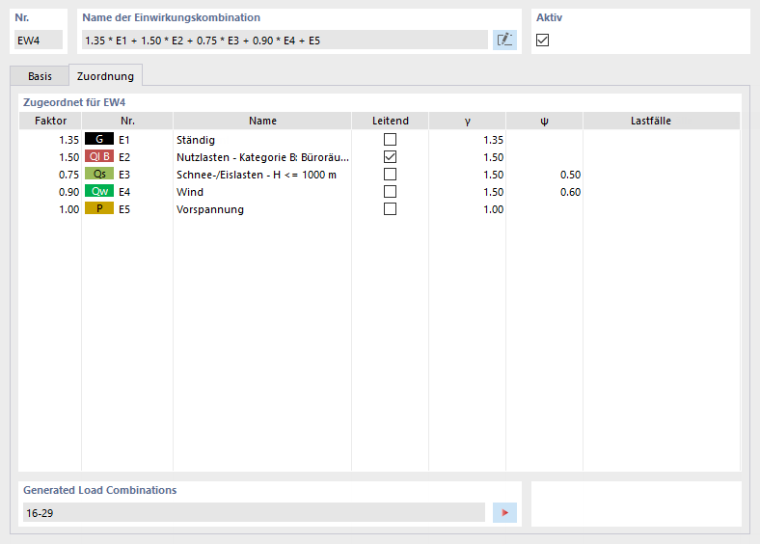Uncheck Leitend for Nutzlasten row
Viewport: 760px width, 544px height.
coord(390,157)
